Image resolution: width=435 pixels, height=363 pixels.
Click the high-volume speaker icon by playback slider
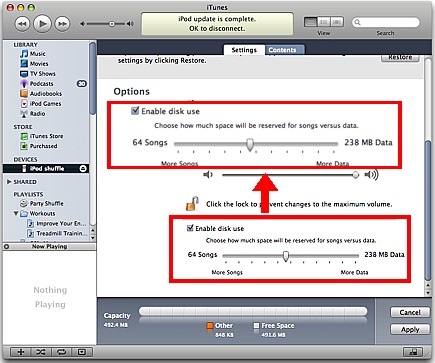pos(130,24)
